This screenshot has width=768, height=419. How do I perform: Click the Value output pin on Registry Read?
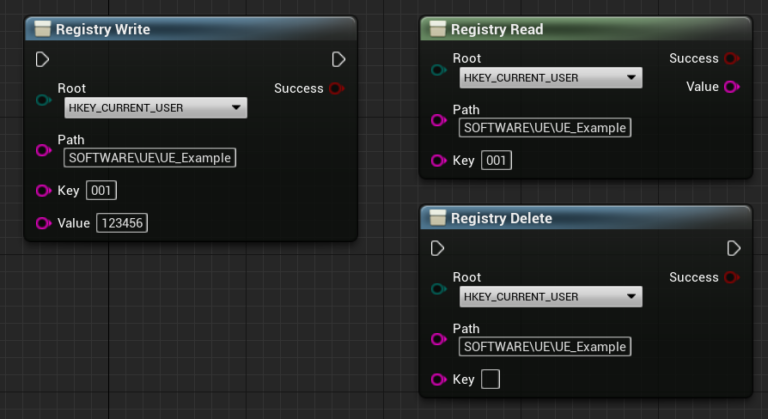coord(732,87)
